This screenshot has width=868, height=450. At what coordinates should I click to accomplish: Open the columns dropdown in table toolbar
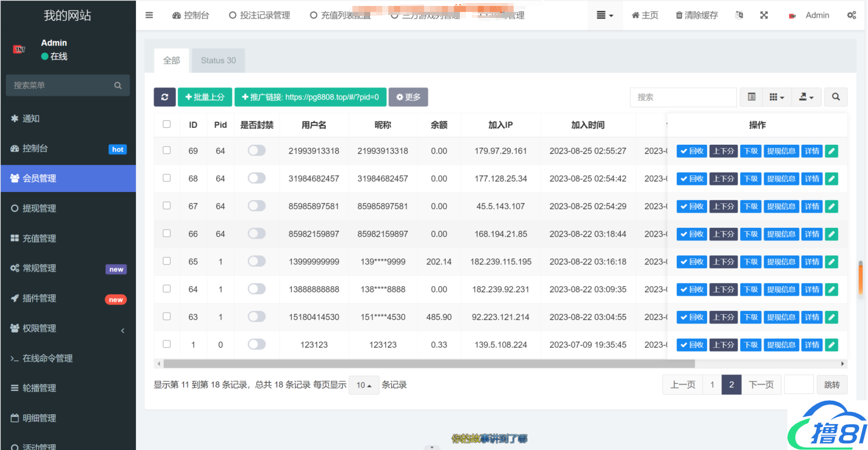pyautogui.click(x=776, y=97)
